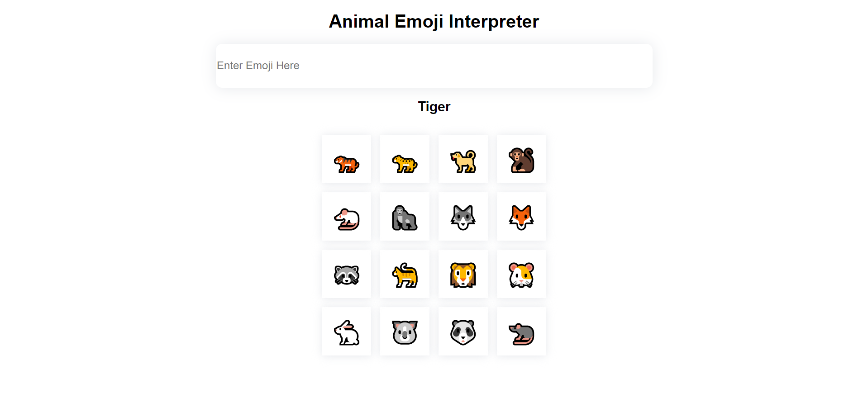Click the raccoon emoji

pyautogui.click(x=346, y=274)
